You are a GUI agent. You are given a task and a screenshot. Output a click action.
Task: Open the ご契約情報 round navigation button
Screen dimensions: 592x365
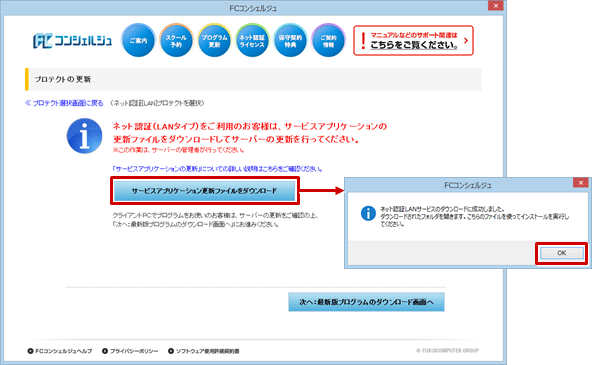pyautogui.click(x=328, y=40)
